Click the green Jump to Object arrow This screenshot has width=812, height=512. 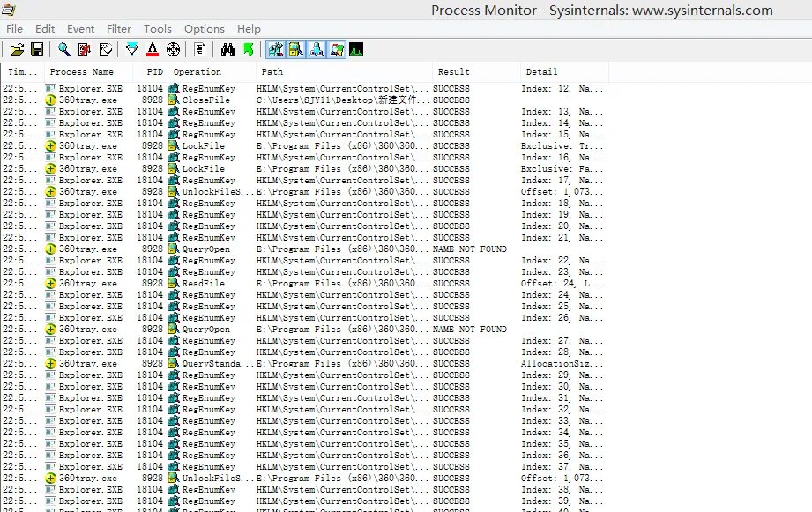[249, 49]
